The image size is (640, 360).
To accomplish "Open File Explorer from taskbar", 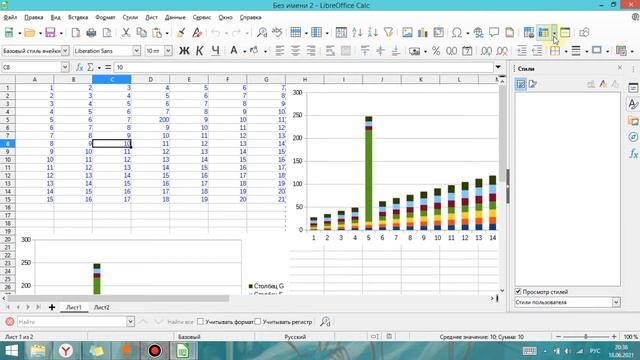I will pyautogui.click(x=38, y=351).
